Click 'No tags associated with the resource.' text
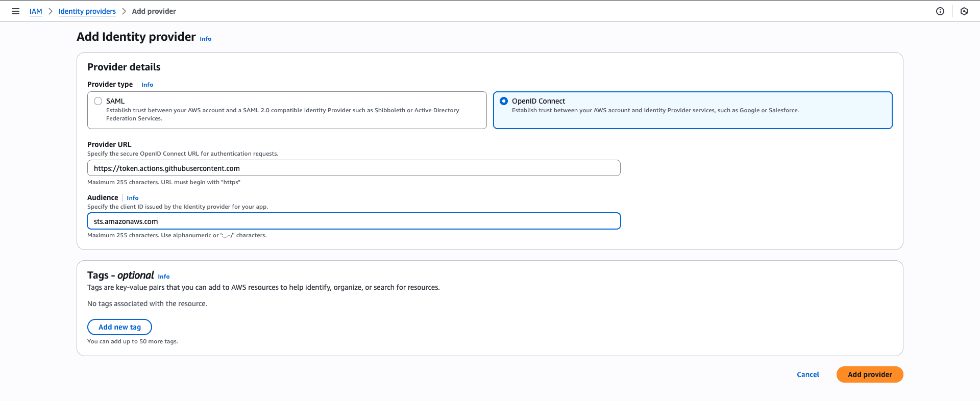Viewport: 980px width, 401px height. click(147, 304)
